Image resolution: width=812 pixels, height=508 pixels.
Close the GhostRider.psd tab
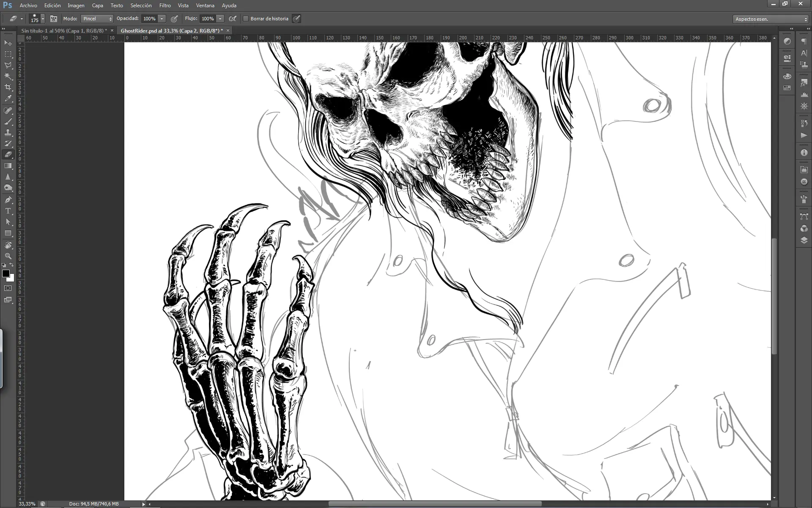point(228,30)
